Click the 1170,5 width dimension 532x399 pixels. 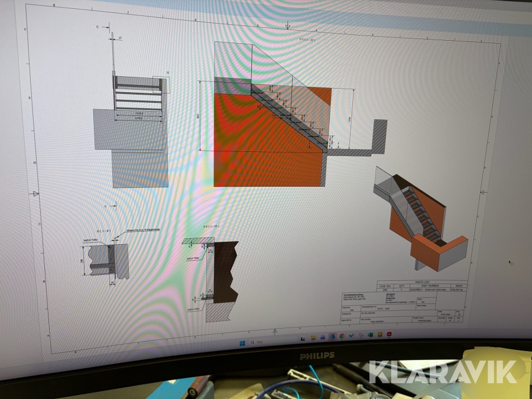pyautogui.click(x=138, y=118)
